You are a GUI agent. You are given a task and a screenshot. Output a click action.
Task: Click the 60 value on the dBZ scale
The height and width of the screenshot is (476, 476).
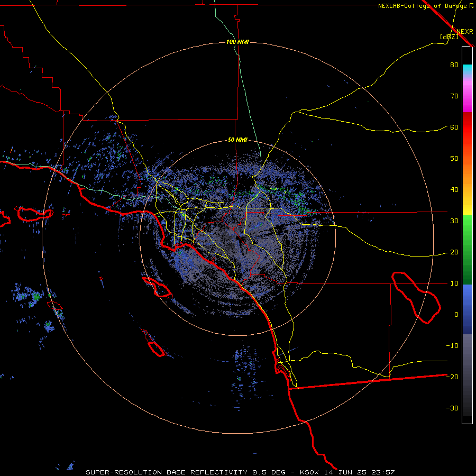454,127
